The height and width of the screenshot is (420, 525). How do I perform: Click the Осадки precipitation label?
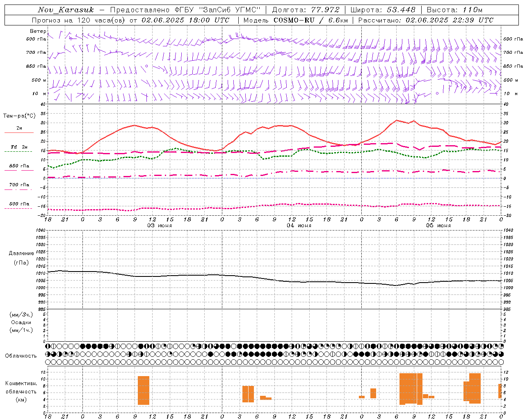click(x=21, y=322)
